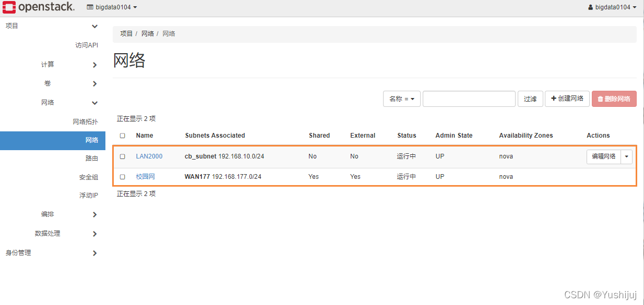Open 访问API in the sidebar

pos(87,45)
